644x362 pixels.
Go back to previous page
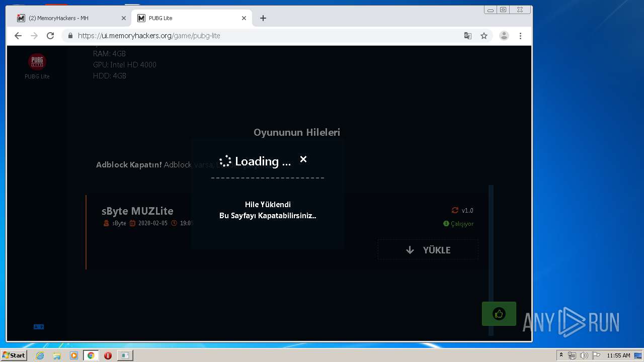(x=18, y=36)
